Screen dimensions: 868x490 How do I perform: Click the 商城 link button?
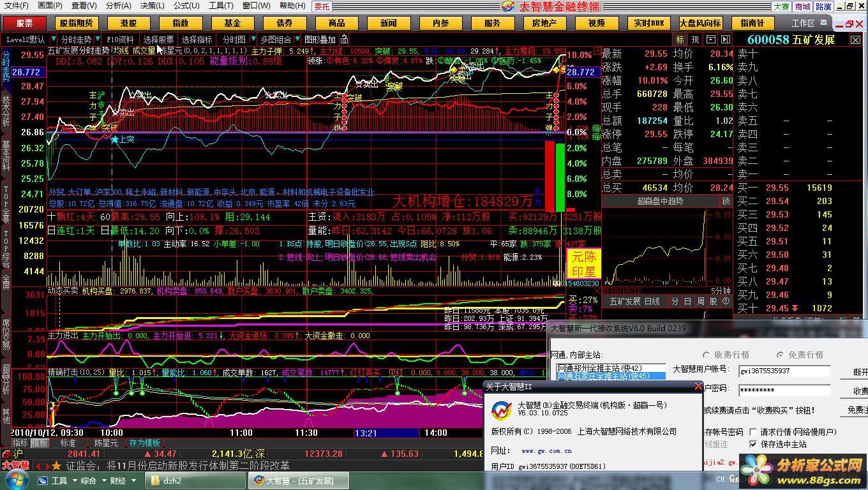(802, 6)
